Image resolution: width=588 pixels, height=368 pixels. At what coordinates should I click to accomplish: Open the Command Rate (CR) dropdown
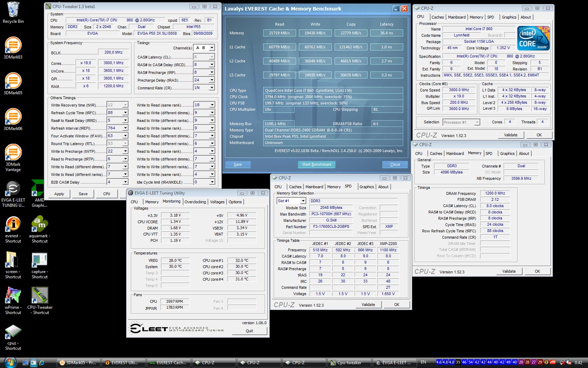click(x=212, y=88)
